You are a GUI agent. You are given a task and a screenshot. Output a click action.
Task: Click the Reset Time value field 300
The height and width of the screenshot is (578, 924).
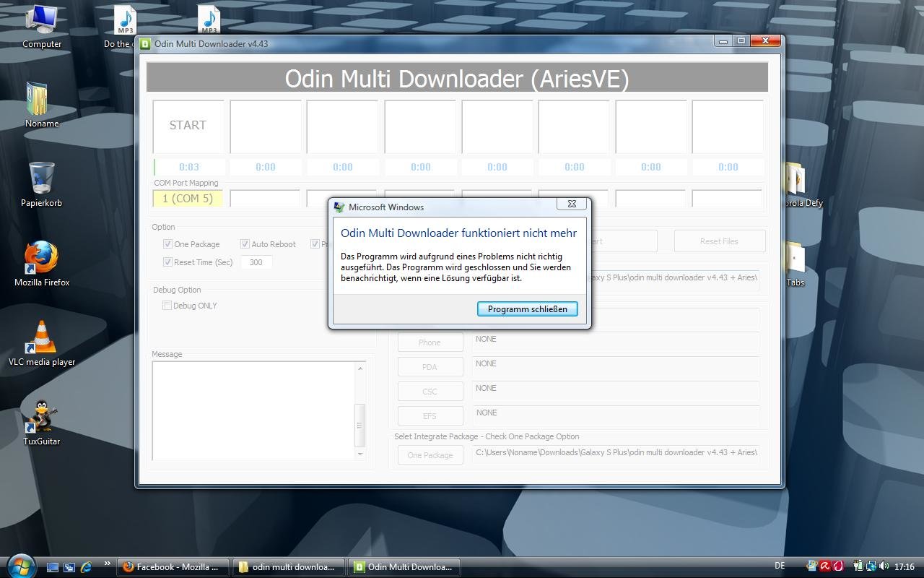pyautogui.click(x=256, y=262)
